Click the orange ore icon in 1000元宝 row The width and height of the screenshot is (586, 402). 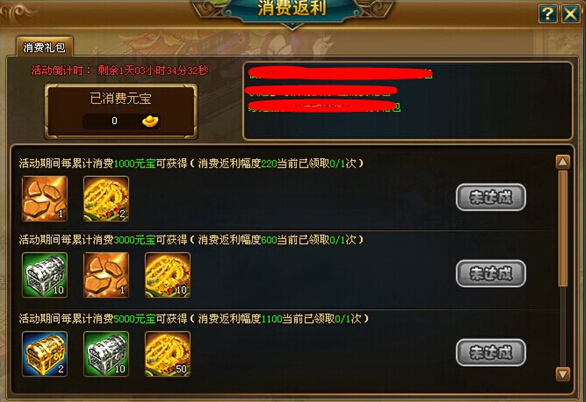[45, 199]
